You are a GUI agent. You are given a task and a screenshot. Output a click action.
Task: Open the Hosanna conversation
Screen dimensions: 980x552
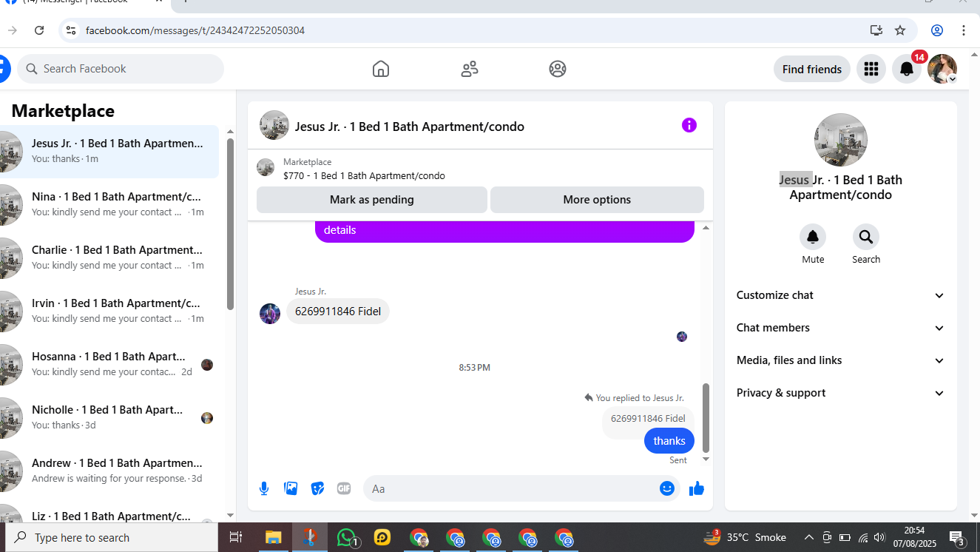[109, 365]
